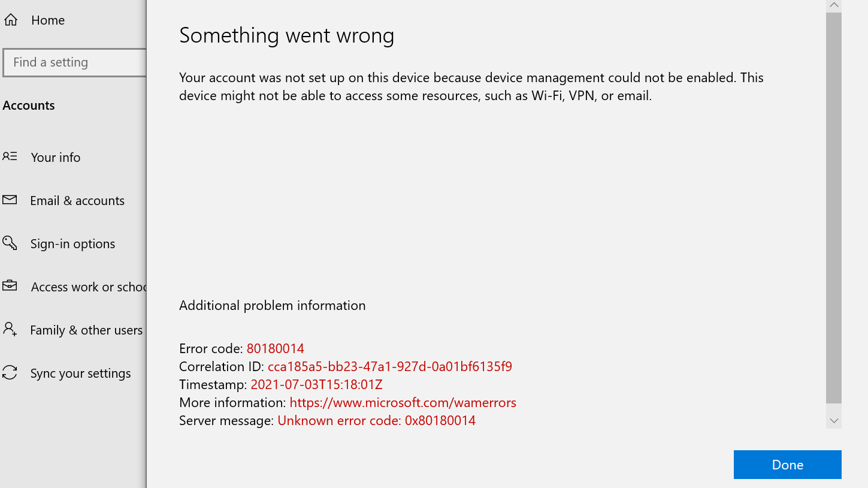This screenshot has width=868, height=488.
Task: Open Access work or school briefcase icon
Action: [10, 286]
